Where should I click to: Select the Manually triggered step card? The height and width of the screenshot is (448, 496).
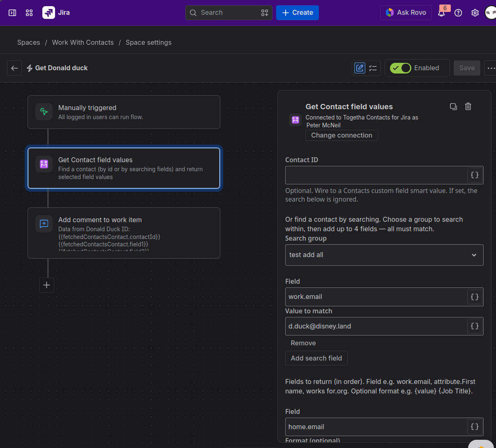[x=124, y=112]
